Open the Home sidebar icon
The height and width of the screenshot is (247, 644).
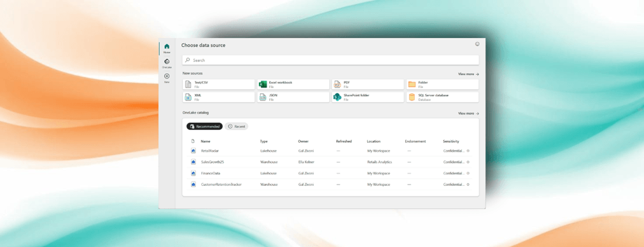[x=167, y=48]
